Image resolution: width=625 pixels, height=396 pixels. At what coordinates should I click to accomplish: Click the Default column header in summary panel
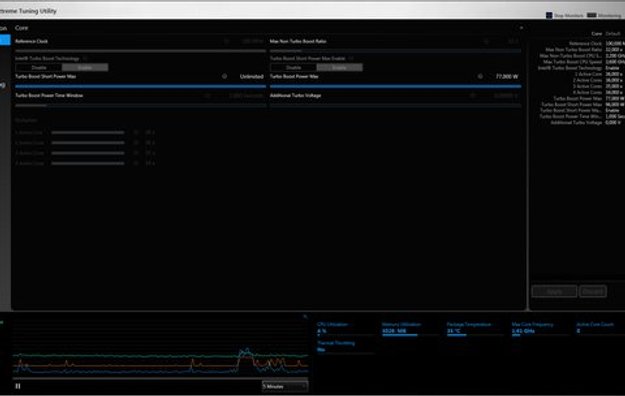pos(613,34)
